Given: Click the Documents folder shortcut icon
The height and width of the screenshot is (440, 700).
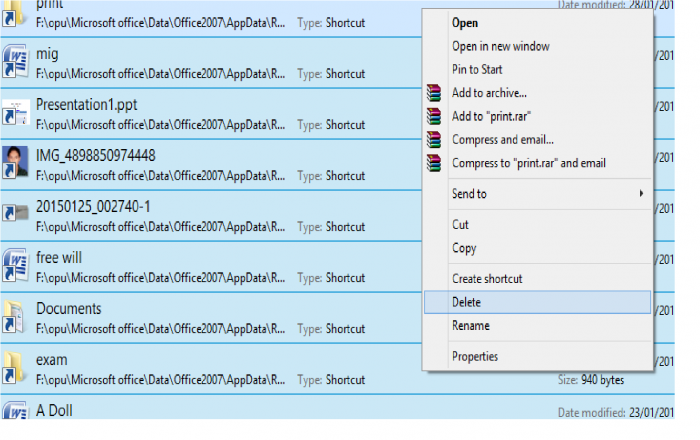Looking at the screenshot, I should (x=15, y=317).
